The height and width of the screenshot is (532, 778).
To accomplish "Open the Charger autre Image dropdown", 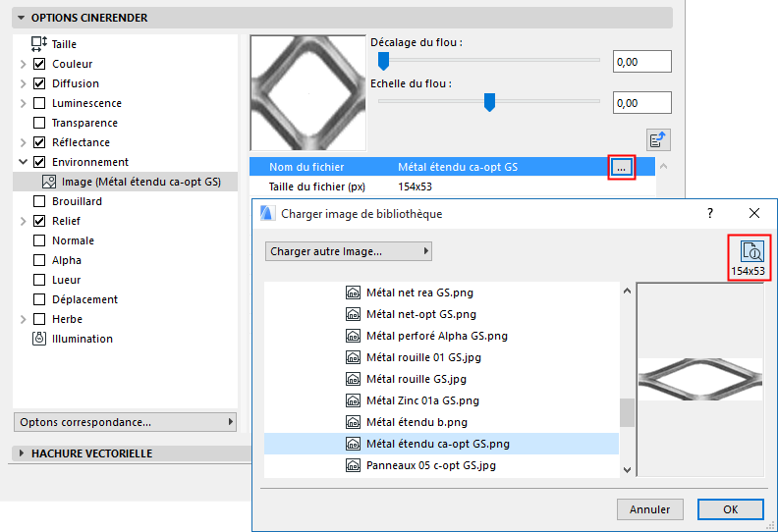I will [x=349, y=251].
